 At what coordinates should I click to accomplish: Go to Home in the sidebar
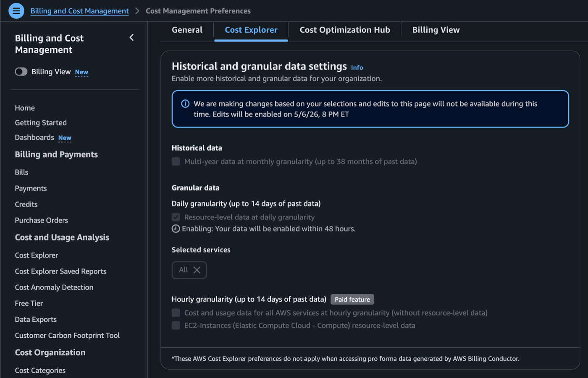pos(25,108)
